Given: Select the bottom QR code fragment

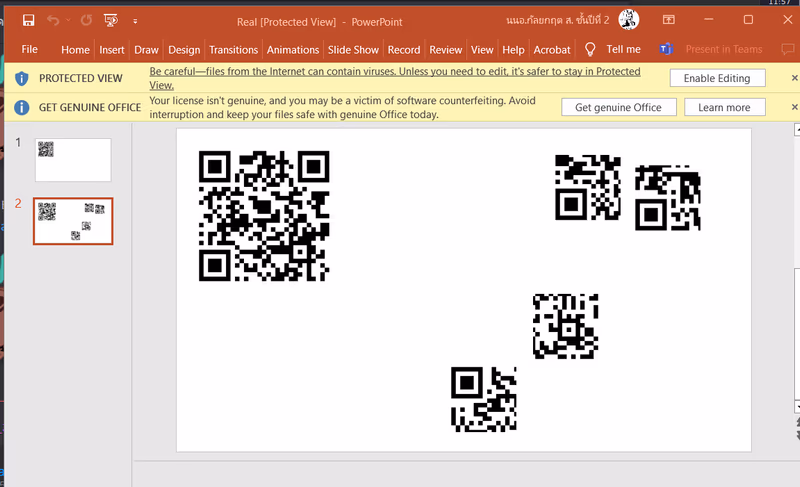Looking at the screenshot, I should [x=484, y=399].
